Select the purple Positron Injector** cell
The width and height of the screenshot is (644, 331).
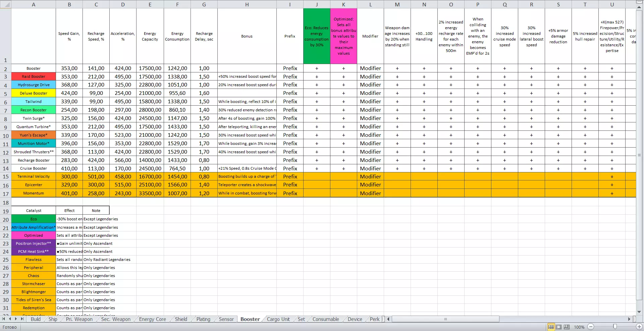tap(34, 243)
